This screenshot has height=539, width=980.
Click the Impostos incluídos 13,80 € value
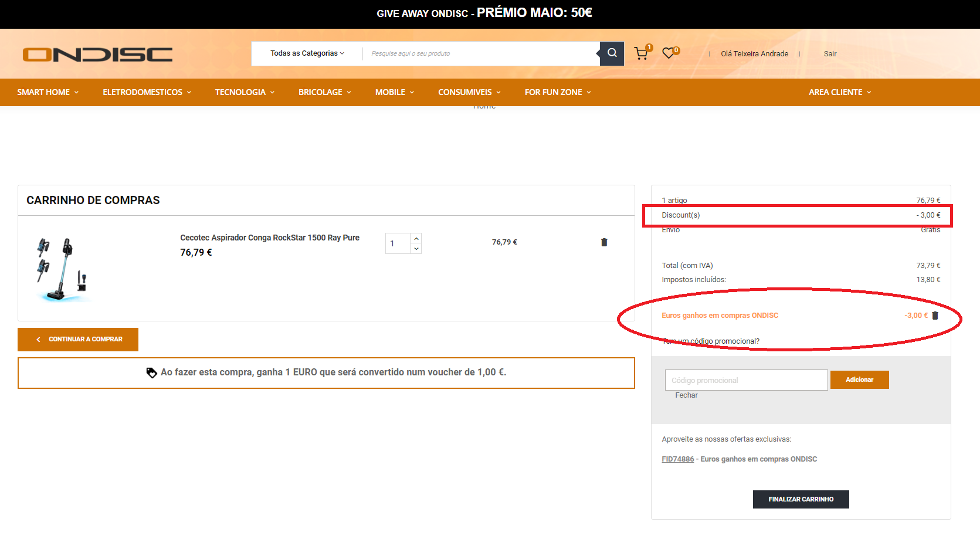pyautogui.click(x=928, y=280)
